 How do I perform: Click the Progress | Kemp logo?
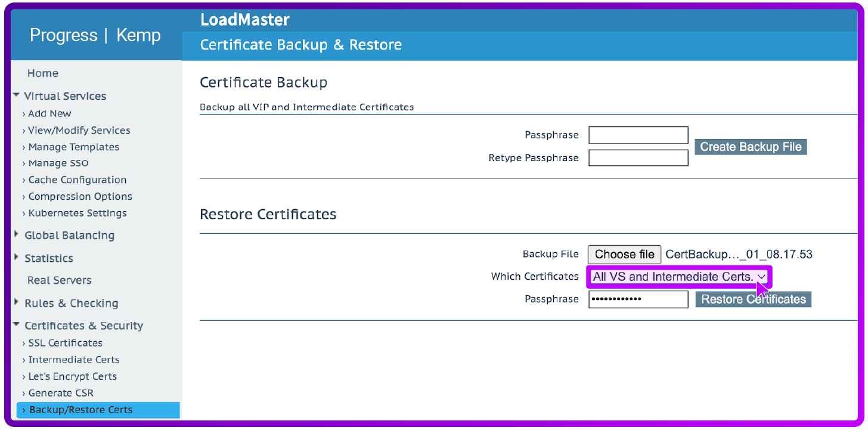click(95, 35)
